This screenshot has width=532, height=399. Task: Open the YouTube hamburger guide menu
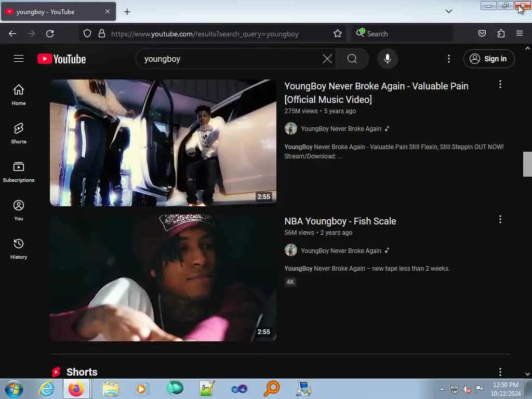(19, 59)
